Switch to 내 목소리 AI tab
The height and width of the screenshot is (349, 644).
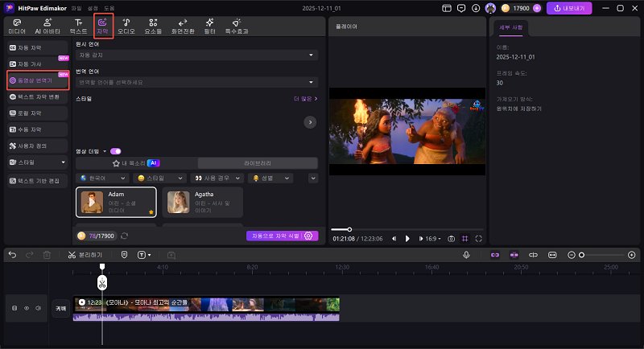pyautogui.click(x=136, y=163)
